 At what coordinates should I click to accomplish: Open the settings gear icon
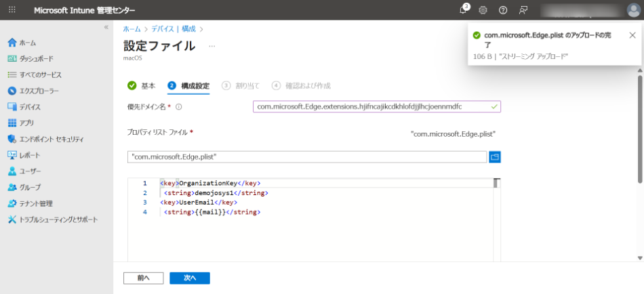coord(483,10)
